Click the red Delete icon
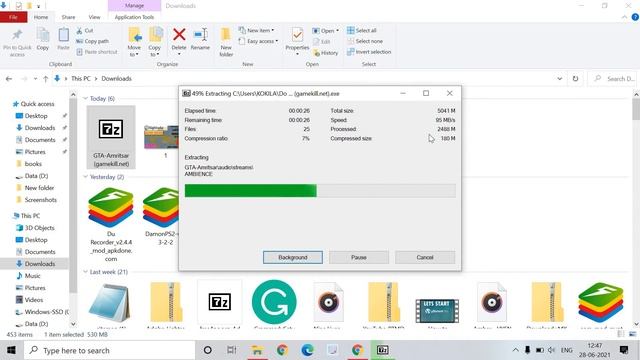This screenshot has height=360, width=640. click(x=179, y=35)
